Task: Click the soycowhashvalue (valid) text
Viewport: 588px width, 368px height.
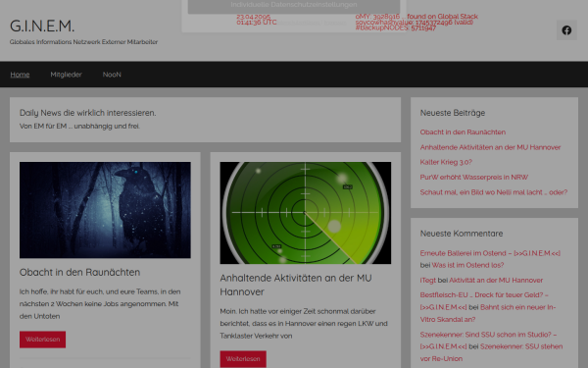Action: 415,23
